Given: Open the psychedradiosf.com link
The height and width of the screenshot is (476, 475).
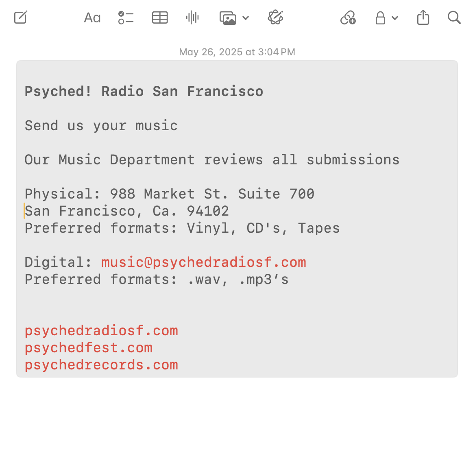Looking at the screenshot, I should pyautogui.click(x=101, y=331).
